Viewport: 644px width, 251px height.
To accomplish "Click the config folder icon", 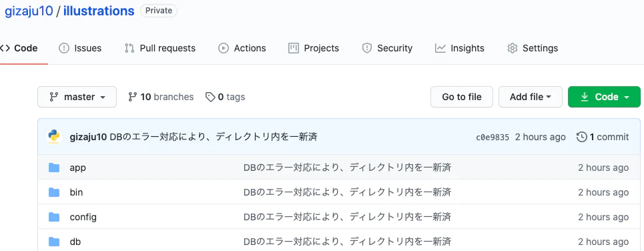I will coord(54,217).
